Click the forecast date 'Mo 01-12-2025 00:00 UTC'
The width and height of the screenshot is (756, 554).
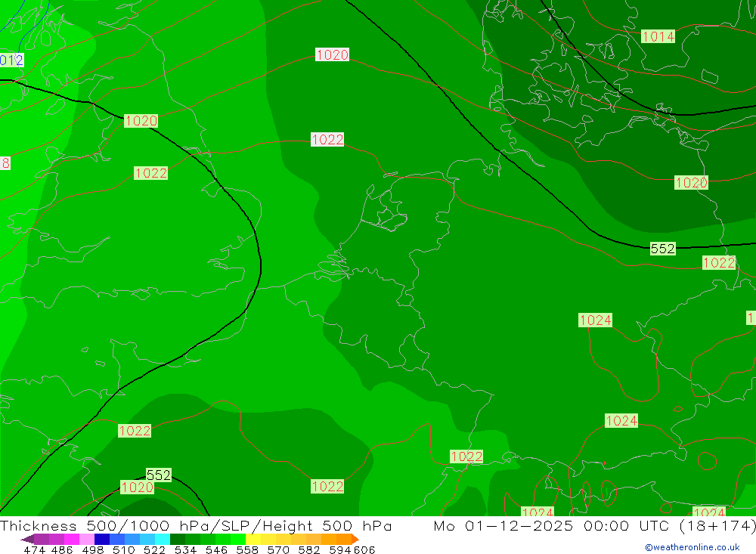pos(553,525)
